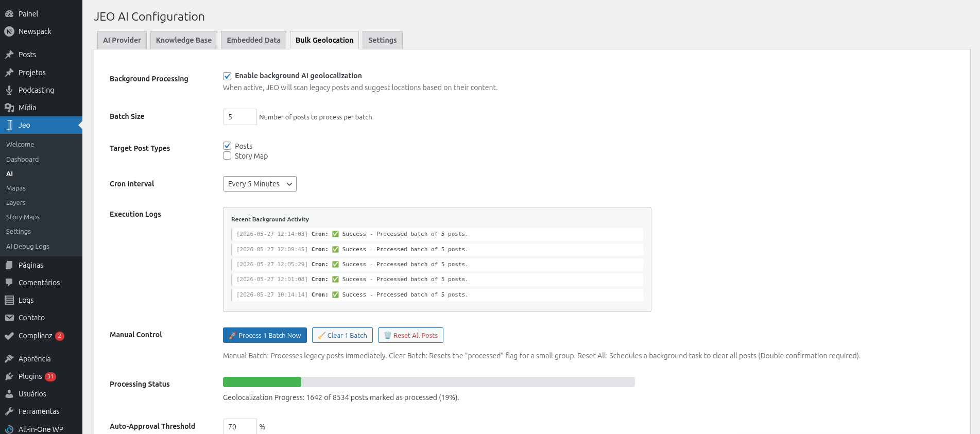
Task: Click the Plugins plug icon
Action: [x=9, y=376]
